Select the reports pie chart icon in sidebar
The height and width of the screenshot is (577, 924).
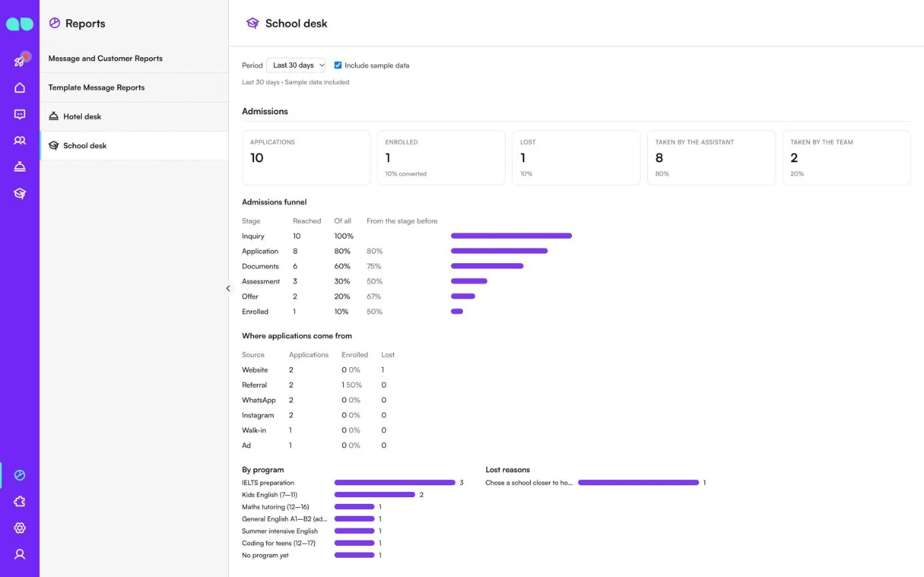pos(20,475)
